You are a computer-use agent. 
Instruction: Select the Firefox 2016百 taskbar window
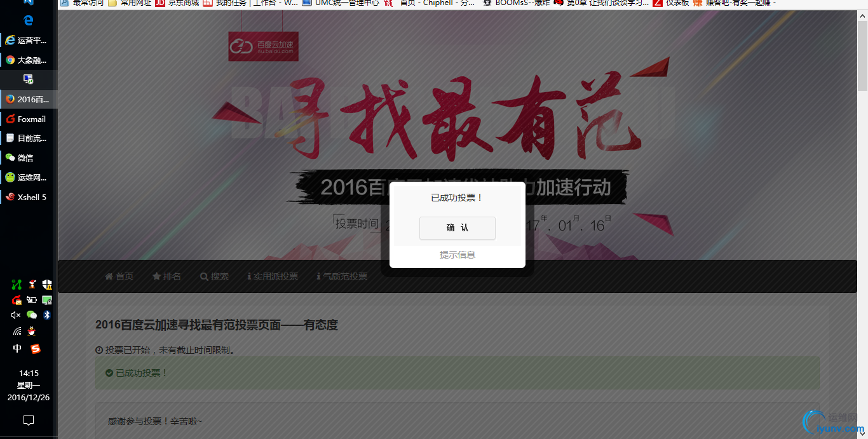click(29, 99)
